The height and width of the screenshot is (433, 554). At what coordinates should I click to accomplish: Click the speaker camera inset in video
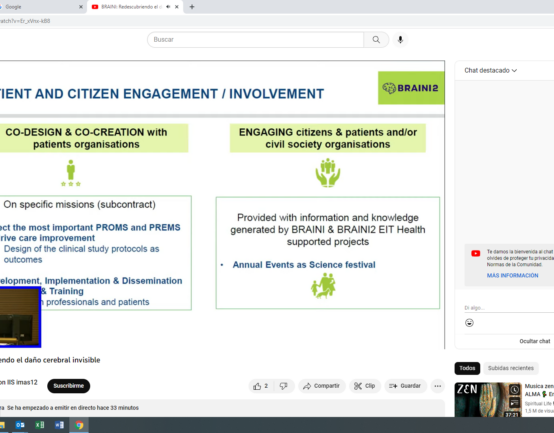pyautogui.click(x=20, y=317)
